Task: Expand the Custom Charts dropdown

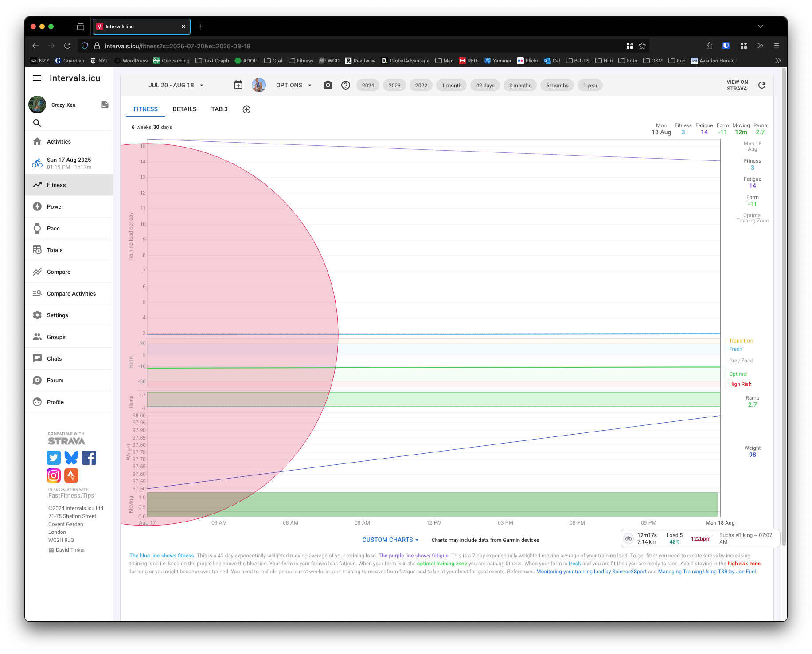Action: [390, 540]
